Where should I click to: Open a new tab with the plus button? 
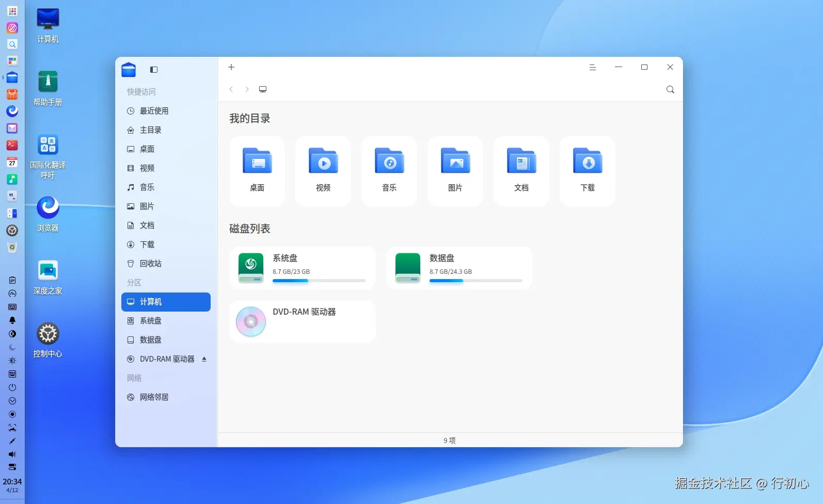pyautogui.click(x=231, y=67)
